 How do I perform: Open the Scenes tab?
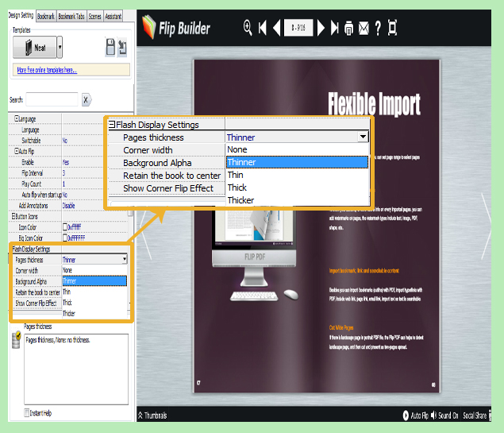(x=94, y=16)
